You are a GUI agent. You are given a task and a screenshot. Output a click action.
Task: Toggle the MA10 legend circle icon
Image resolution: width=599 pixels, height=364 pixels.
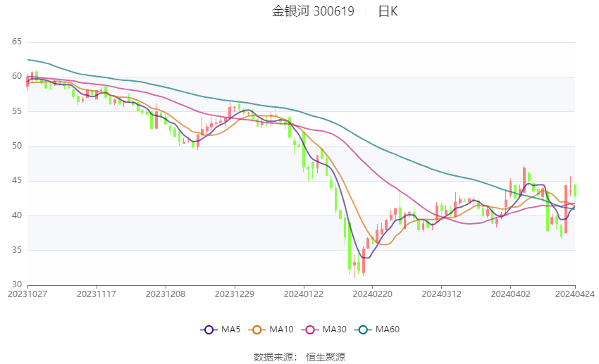(x=257, y=330)
